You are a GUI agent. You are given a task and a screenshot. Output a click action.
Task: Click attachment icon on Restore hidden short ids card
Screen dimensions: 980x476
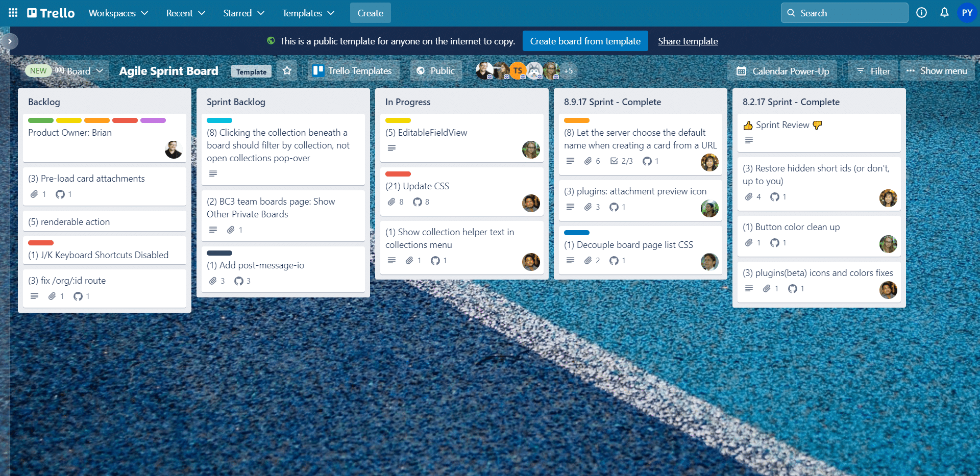(749, 197)
